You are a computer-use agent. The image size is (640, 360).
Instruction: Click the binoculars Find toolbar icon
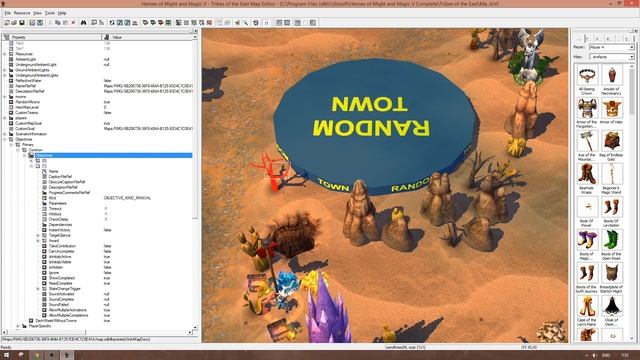click(x=83, y=23)
